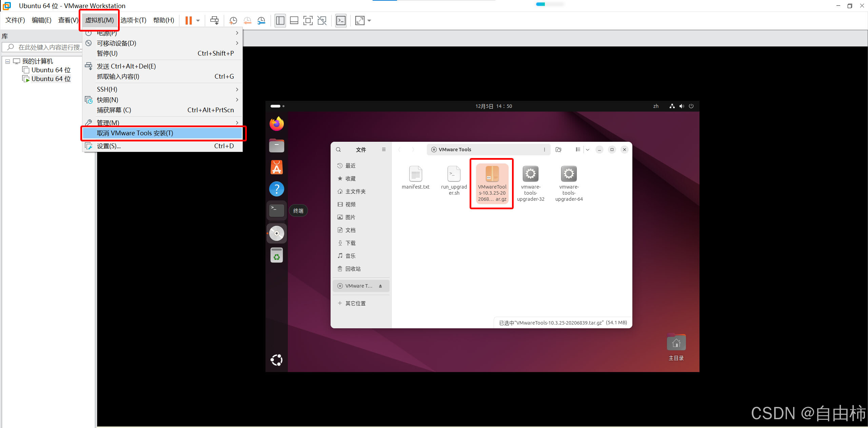The height and width of the screenshot is (428, 868).
Task: Click the file search icon in Files window
Action: 338,150
